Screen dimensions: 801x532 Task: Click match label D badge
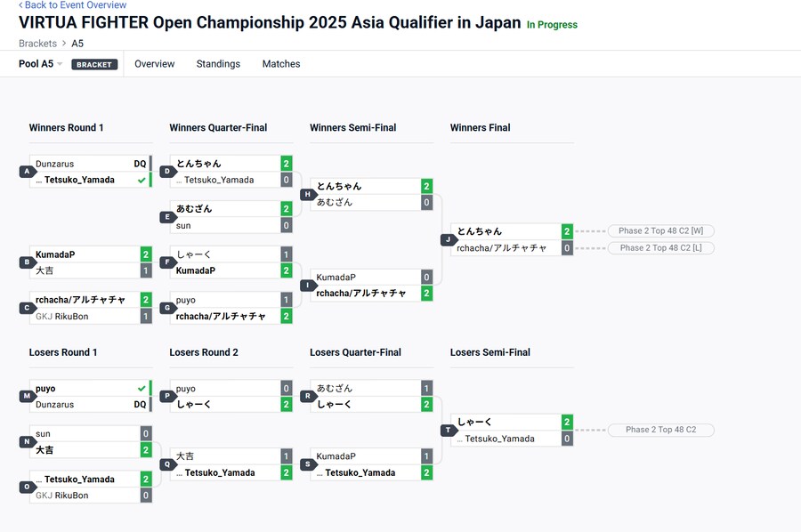pyautogui.click(x=166, y=172)
